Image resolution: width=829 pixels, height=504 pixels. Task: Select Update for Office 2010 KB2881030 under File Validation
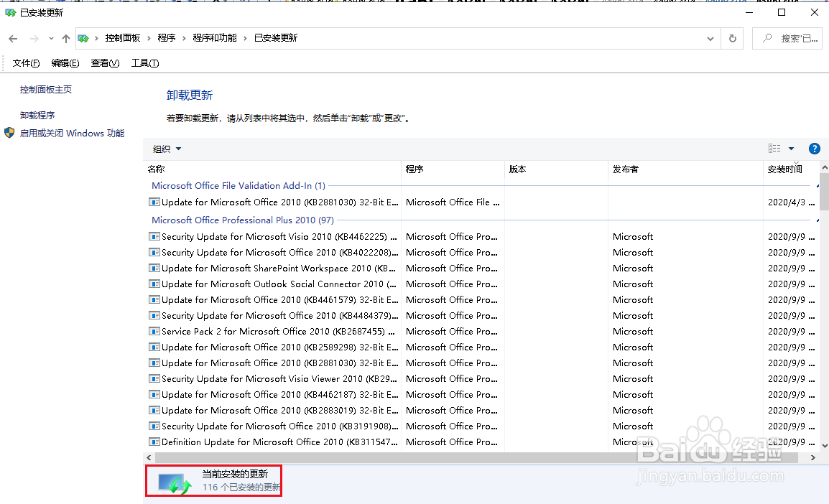point(481,202)
